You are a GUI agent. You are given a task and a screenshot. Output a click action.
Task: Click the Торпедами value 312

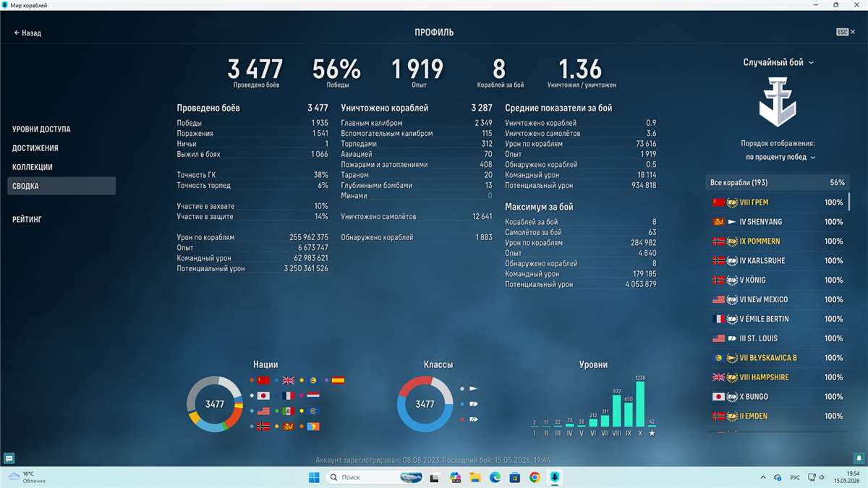pos(487,144)
